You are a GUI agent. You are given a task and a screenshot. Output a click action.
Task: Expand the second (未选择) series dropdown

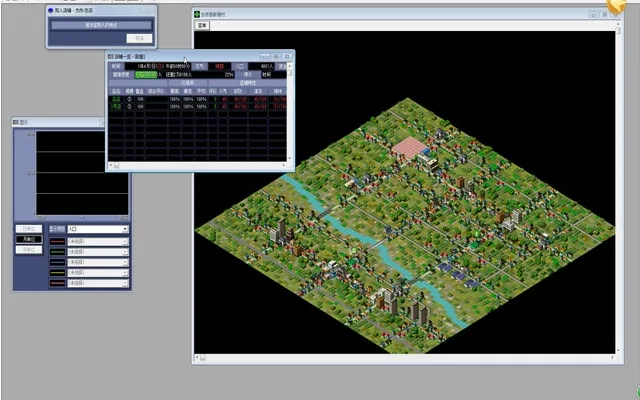(97, 251)
